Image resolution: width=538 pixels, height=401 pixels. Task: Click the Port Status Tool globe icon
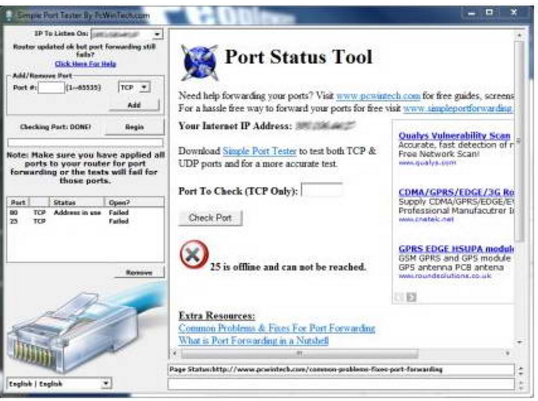(x=200, y=62)
